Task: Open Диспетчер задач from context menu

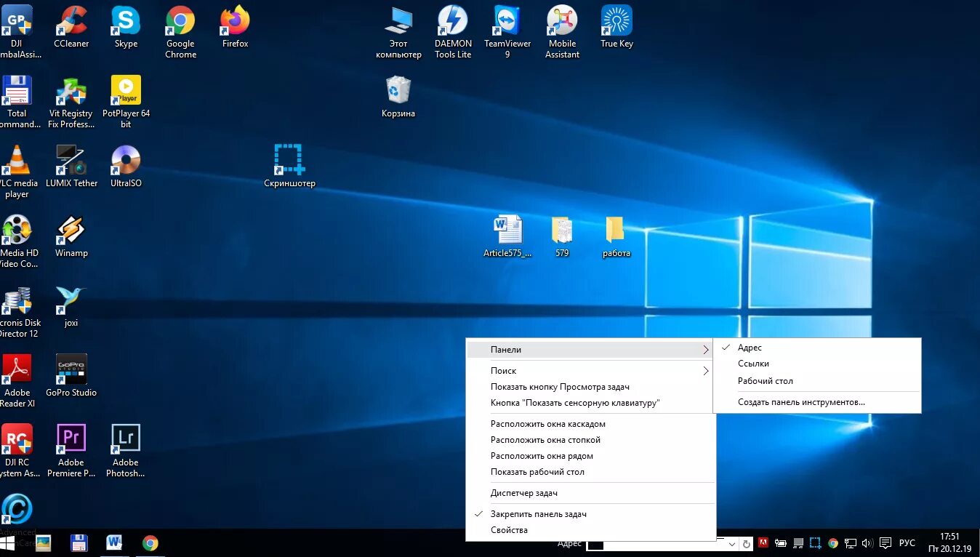Action: click(x=590, y=493)
